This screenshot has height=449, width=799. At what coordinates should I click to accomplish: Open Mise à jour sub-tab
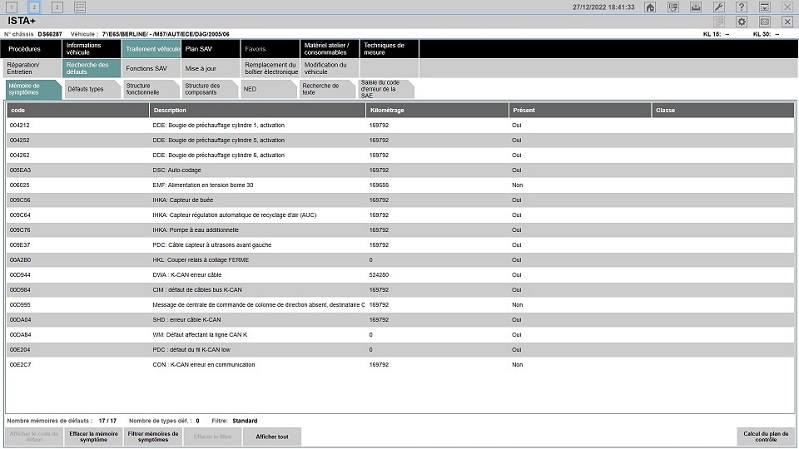[210, 68]
